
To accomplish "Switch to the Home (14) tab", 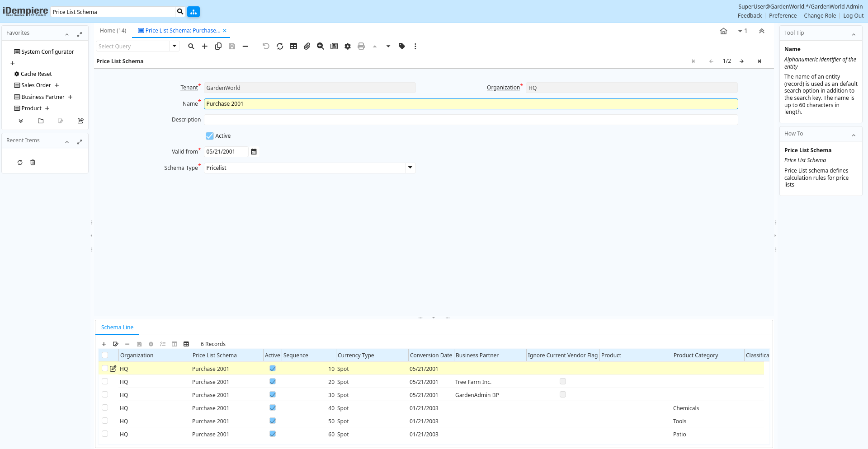I will point(113,31).
